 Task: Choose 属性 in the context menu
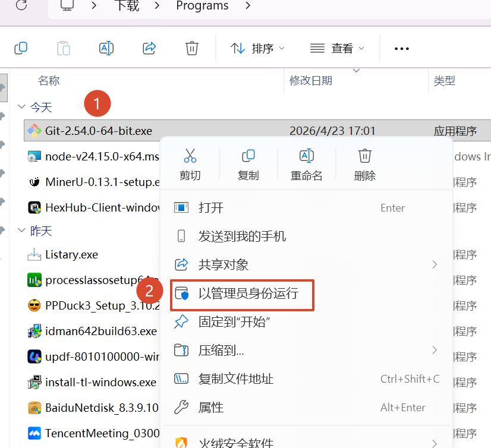(211, 408)
